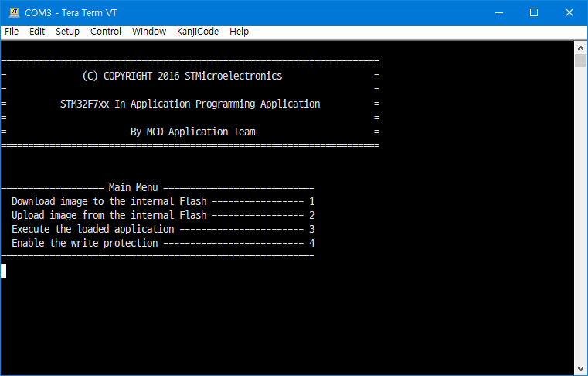Click the 'By MCD Application Team' text
Viewport: 588px width, 376px height.
tap(192, 132)
